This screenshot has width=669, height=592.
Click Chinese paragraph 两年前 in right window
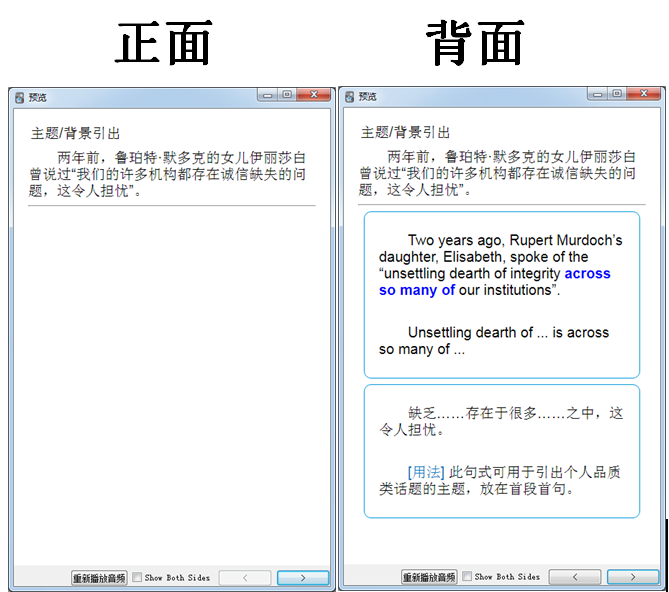point(497,173)
